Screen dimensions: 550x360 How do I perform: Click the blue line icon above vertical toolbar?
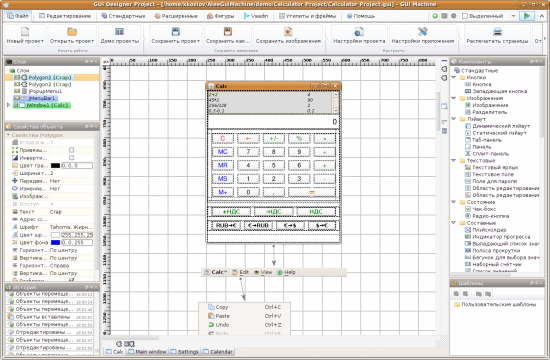[x=444, y=61]
